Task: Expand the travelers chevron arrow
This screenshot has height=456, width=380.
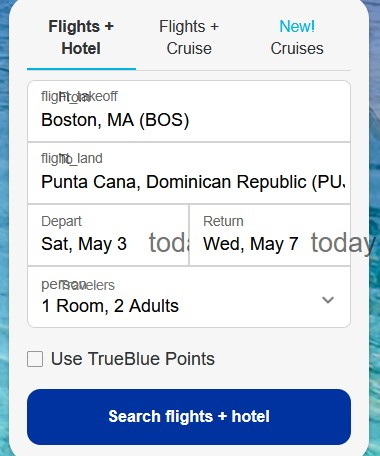Action: click(x=328, y=300)
